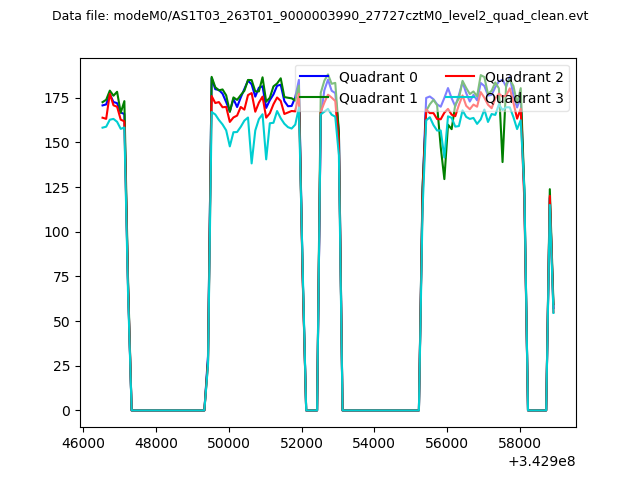This screenshot has width=640, height=480.
Task: Select the "Quadrant 2" legend label
Action: pyautogui.click(x=524, y=77)
